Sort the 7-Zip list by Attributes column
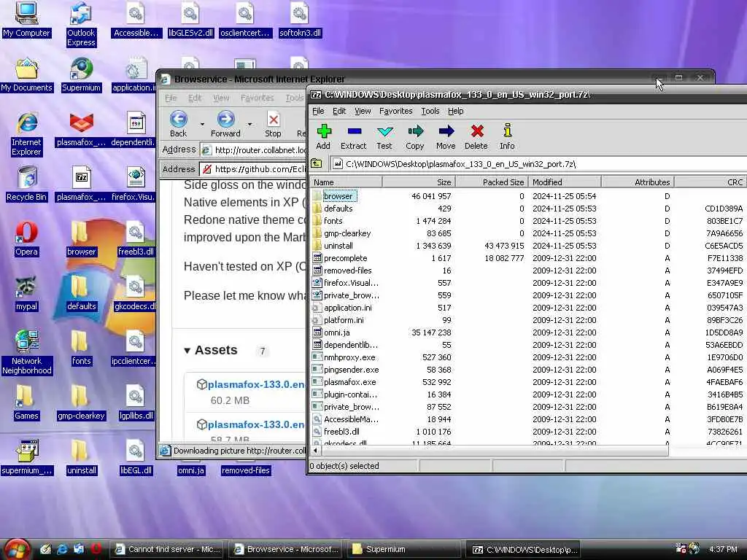This screenshot has height=560, width=747. pos(638,182)
